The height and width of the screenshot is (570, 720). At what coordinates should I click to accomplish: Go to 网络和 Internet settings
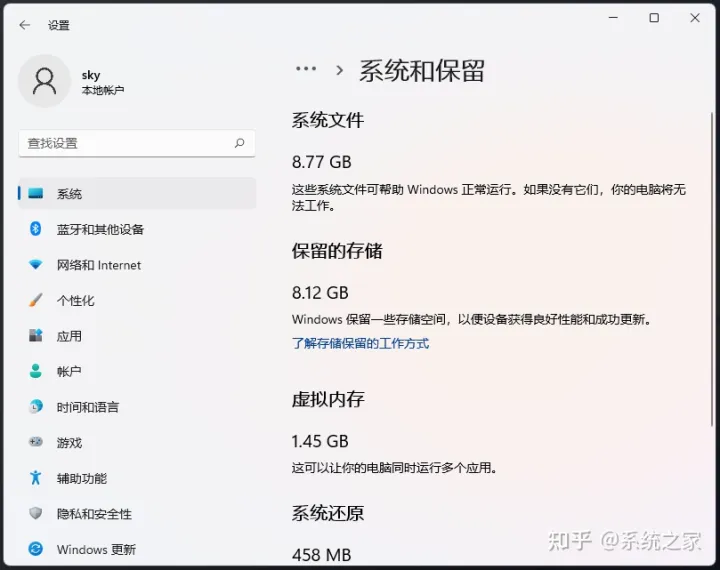point(137,265)
